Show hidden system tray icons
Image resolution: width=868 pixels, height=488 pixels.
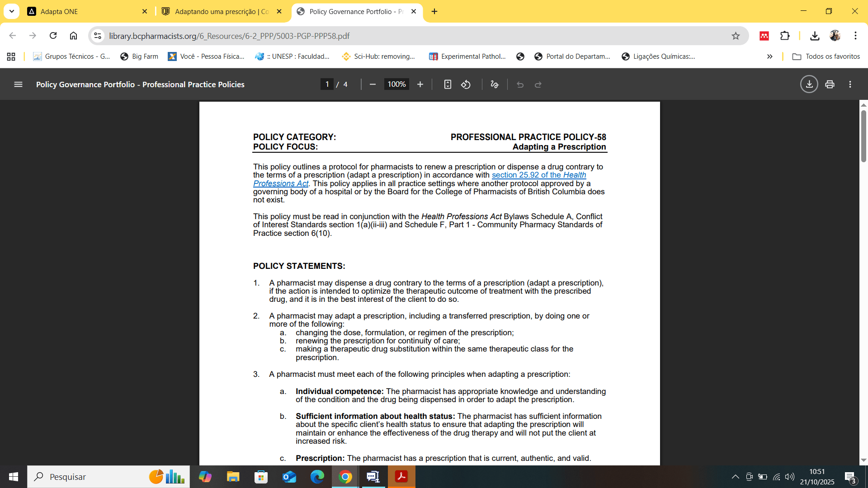(x=735, y=477)
